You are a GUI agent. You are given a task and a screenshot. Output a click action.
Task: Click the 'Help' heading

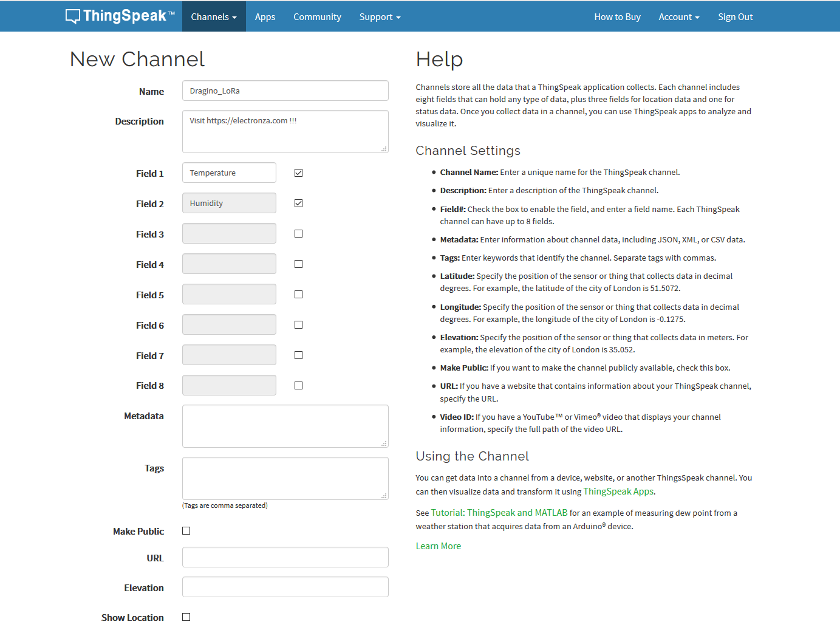pyautogui.click(x=439, y=60)
